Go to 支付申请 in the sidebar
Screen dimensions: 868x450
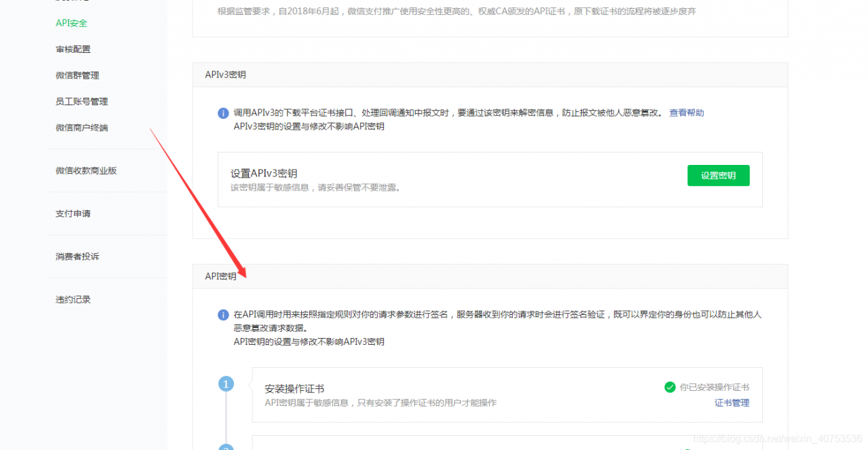[x=73, y=213]
